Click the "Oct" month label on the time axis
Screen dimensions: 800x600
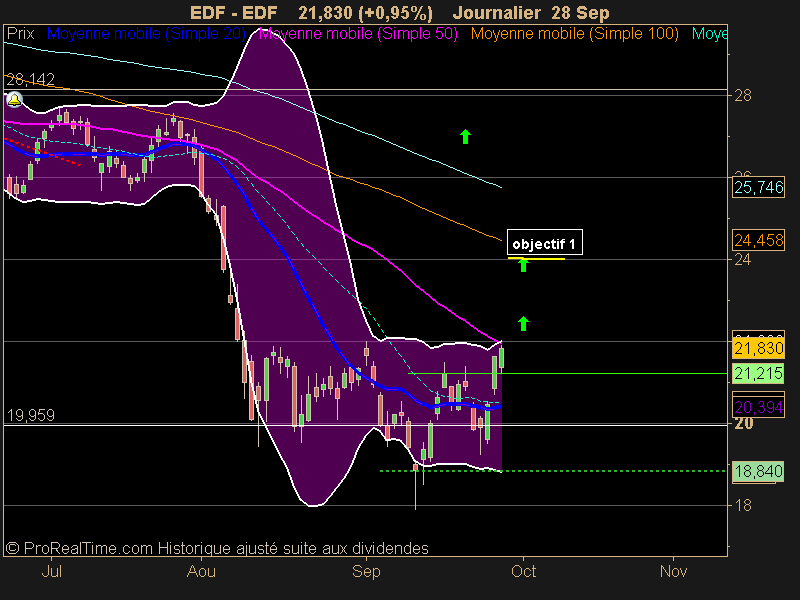point(523,571)
